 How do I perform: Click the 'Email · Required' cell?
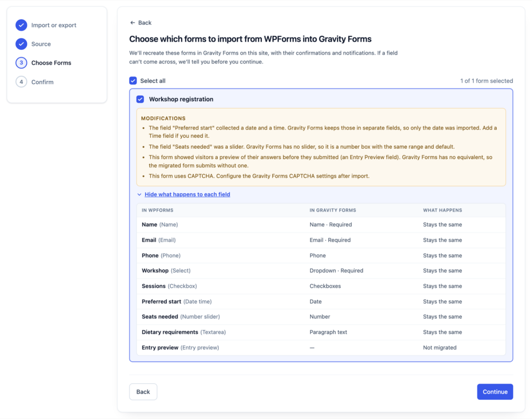point(330,240)
